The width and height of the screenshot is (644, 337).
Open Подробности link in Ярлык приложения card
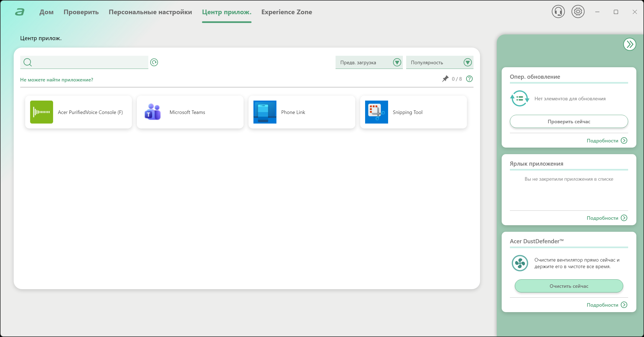[x=602, y=218]
